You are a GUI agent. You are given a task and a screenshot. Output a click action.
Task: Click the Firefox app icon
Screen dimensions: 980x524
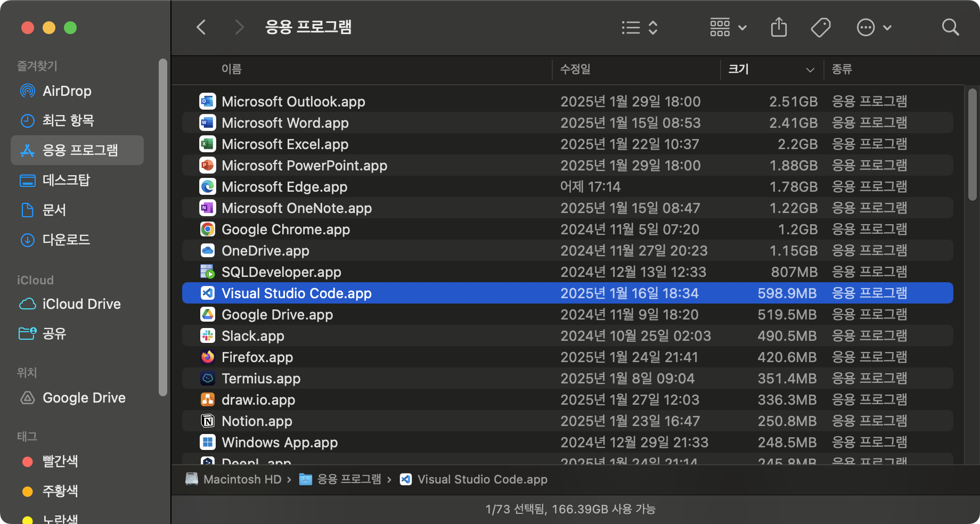coord(208,357)
